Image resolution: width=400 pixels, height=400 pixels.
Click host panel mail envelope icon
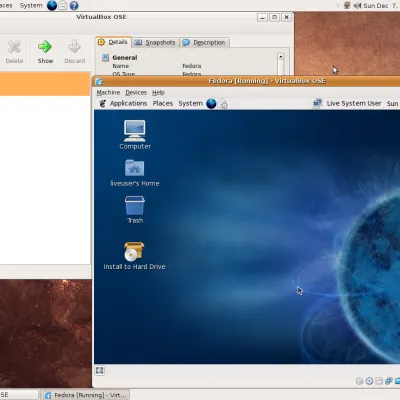[63, 5]
